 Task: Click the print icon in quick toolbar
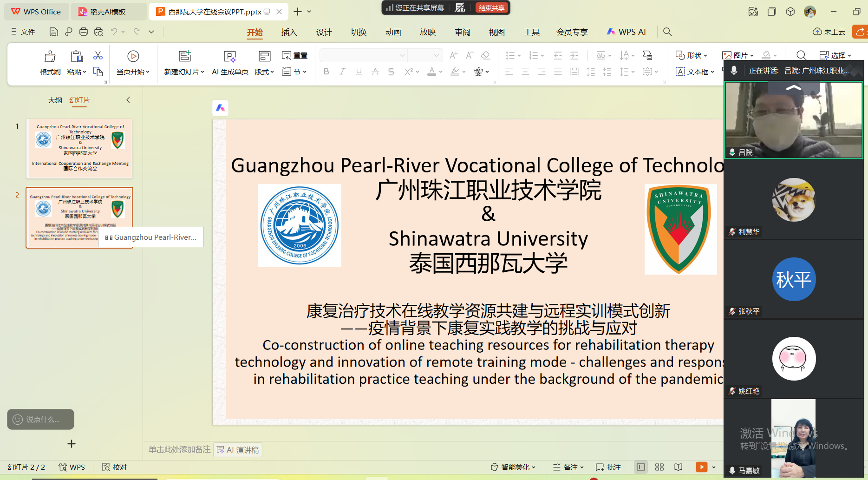(84, 32)
